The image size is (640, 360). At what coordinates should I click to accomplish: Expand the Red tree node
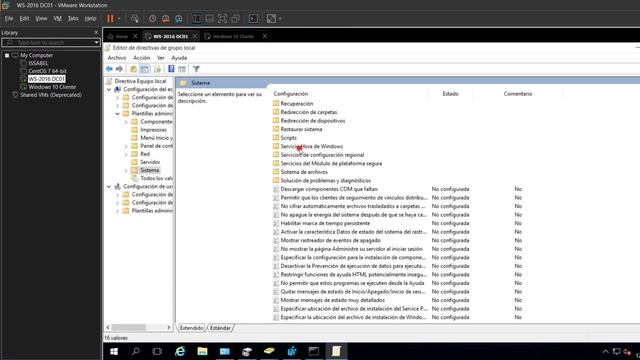126,154
